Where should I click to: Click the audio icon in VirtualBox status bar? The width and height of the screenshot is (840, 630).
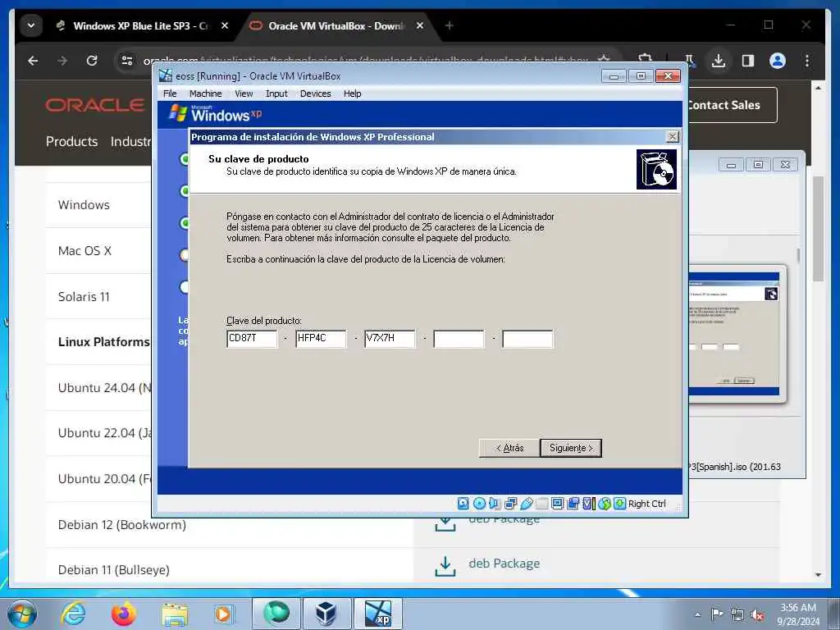pos(495,504)
